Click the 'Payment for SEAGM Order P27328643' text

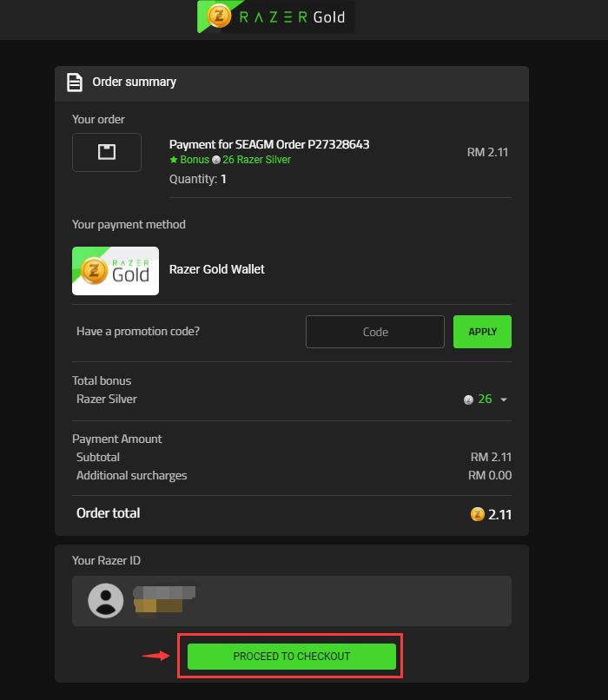click(x=269, y=145)
